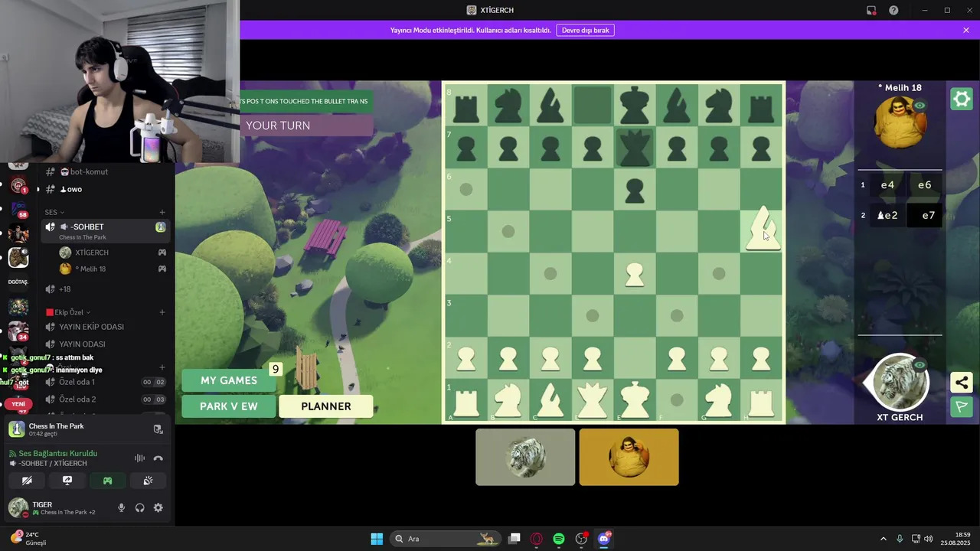Click the share game icon
This screenshot has width=980, height=551.
[x=962, y=382]
